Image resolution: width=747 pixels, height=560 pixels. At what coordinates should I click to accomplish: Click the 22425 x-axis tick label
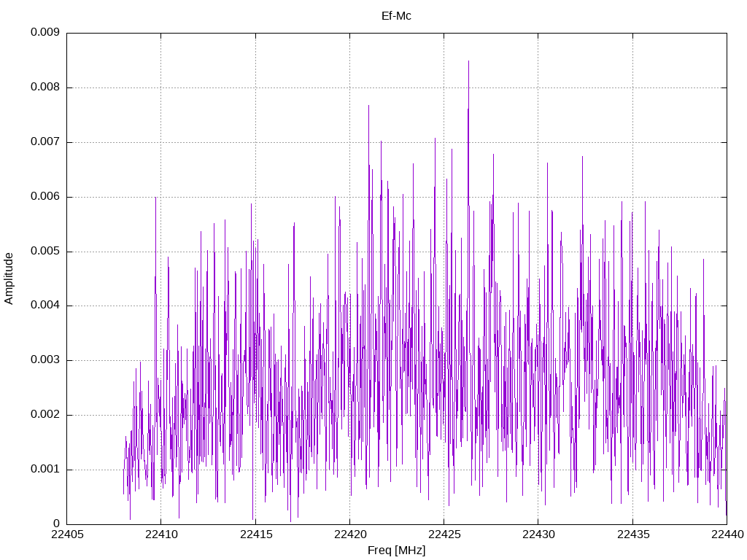(444, 534)
